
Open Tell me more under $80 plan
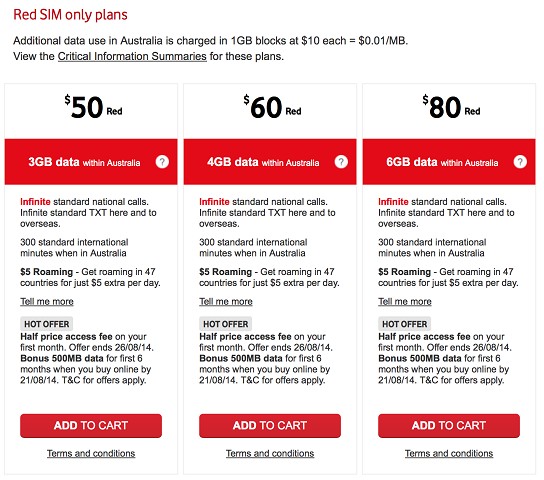pyautogui.click(x=405, y=301)
